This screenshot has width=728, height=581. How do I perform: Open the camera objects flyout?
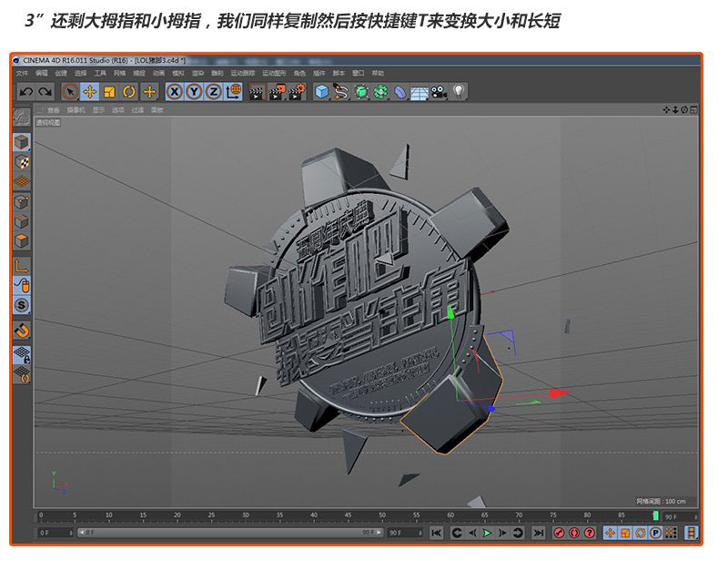(x=439, y=92)
